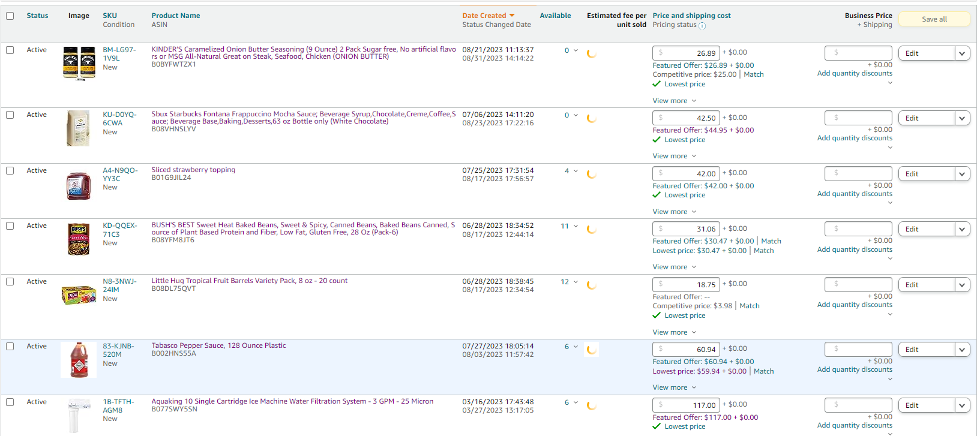The height and width of the screenshot is (436, 980).
Task: Sort by Price and shipping cost header
Action: tap(692, 16)
